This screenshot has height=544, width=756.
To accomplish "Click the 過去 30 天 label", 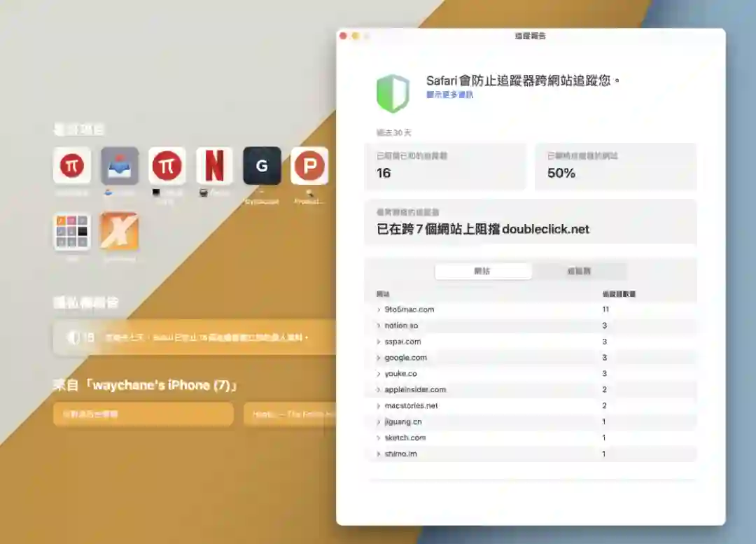I will 394,132.
